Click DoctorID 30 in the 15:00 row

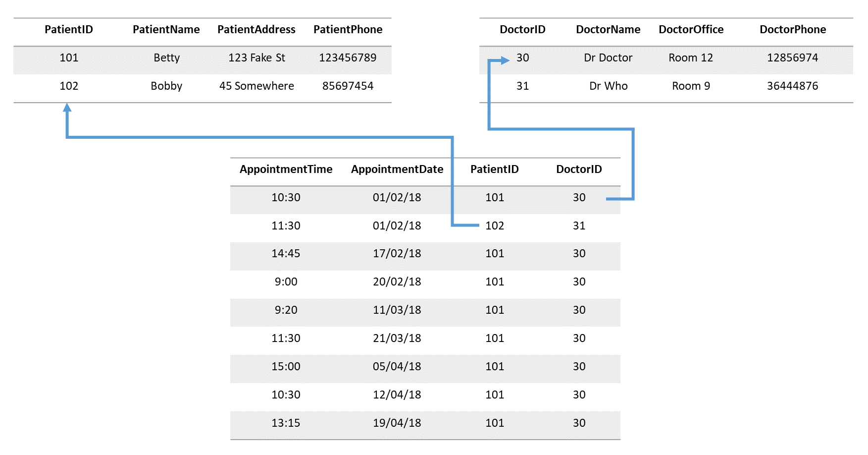point(579,367)
